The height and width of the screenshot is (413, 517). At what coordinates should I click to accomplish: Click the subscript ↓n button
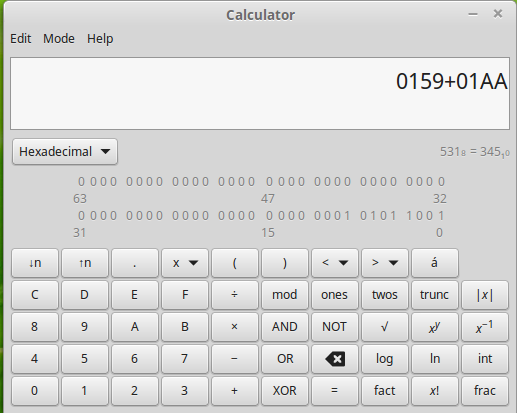pyautogui.click(x=35, y=263)
